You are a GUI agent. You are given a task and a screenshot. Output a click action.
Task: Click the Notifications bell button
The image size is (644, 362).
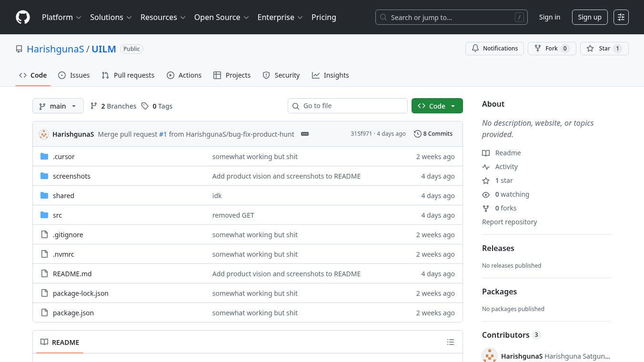pyautogui.click(x=494, y=49)
